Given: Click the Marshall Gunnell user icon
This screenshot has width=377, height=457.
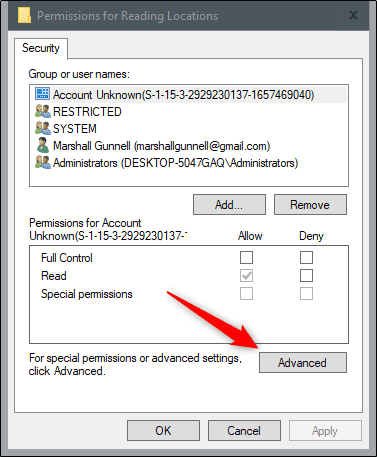Looking at the screenshot, I should [x=43, y=145].
